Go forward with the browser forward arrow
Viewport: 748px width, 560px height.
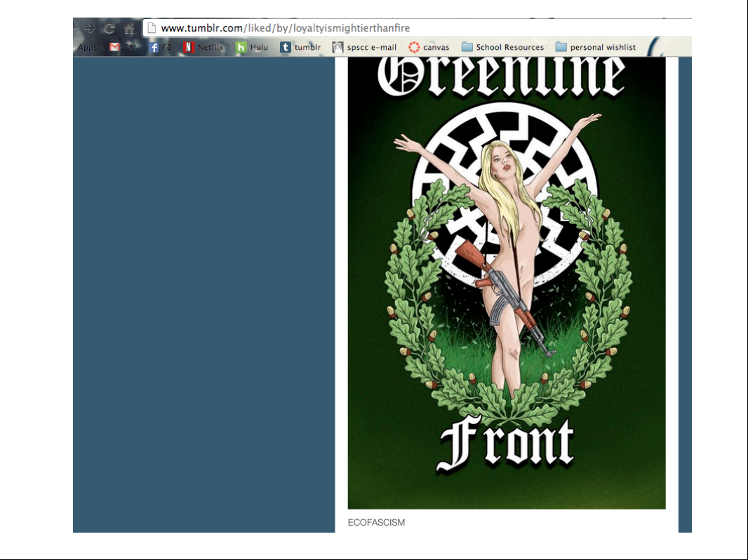(x=89, y=28)
